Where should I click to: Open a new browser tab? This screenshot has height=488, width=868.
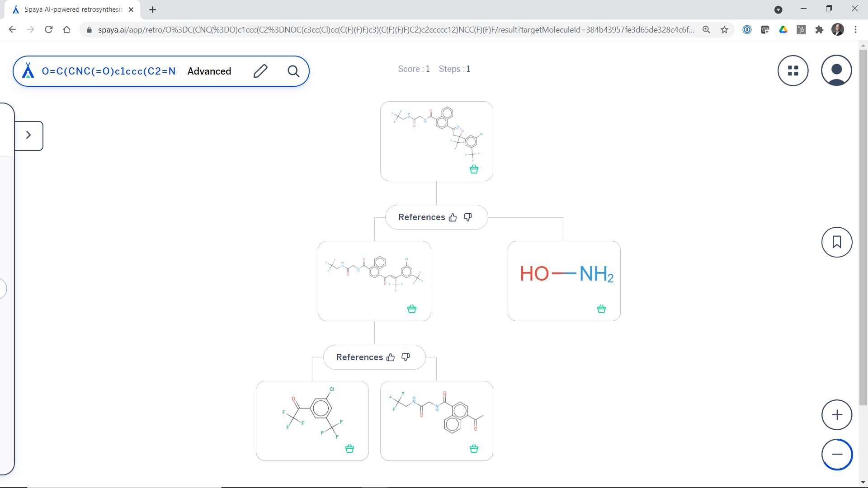tap(152, 9)
